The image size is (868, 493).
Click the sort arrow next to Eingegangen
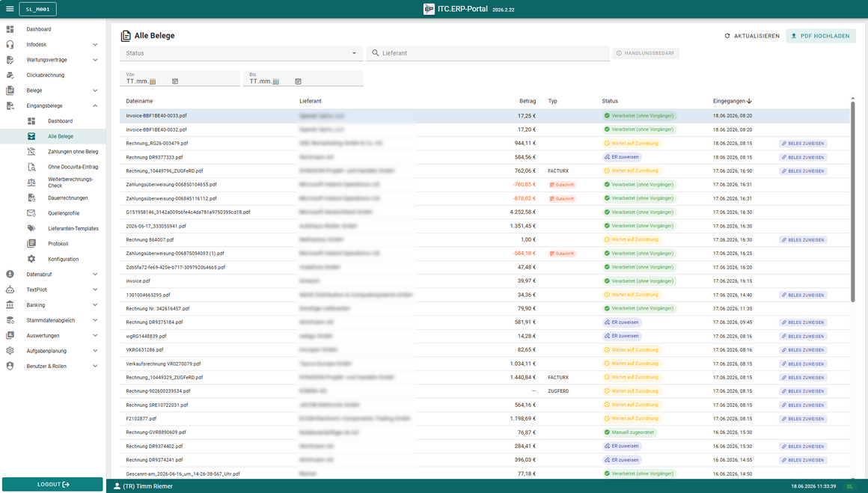pyautogui.click(x=750, y=101)
